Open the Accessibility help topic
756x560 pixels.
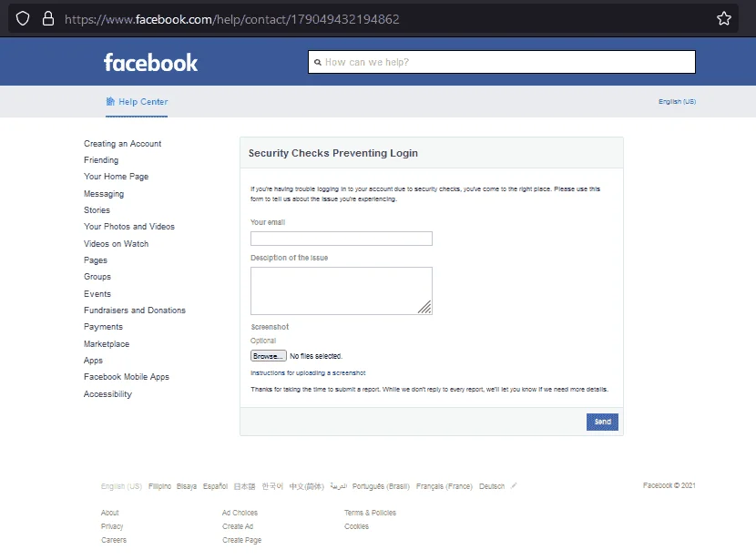[107, 394]
